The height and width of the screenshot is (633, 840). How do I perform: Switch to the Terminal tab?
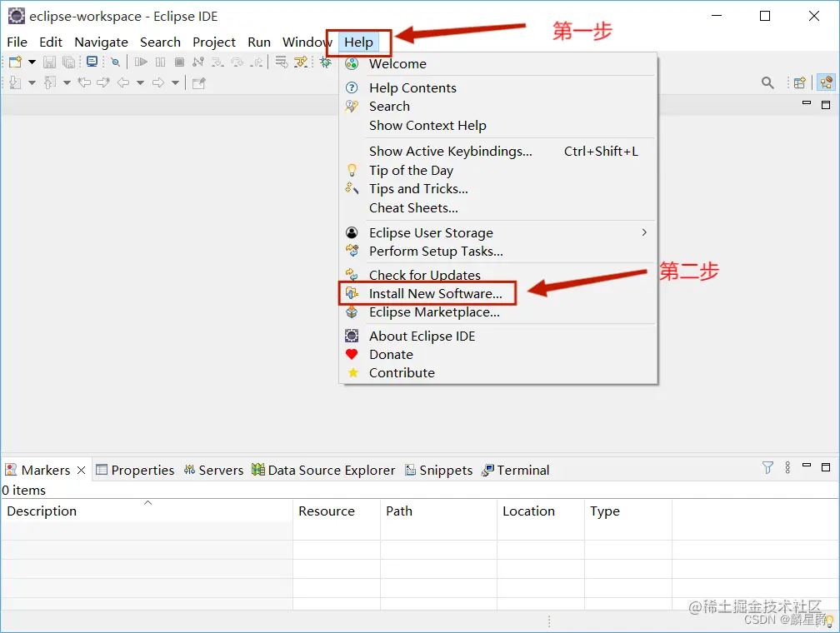pyautogui.click(x=515, y=471)
